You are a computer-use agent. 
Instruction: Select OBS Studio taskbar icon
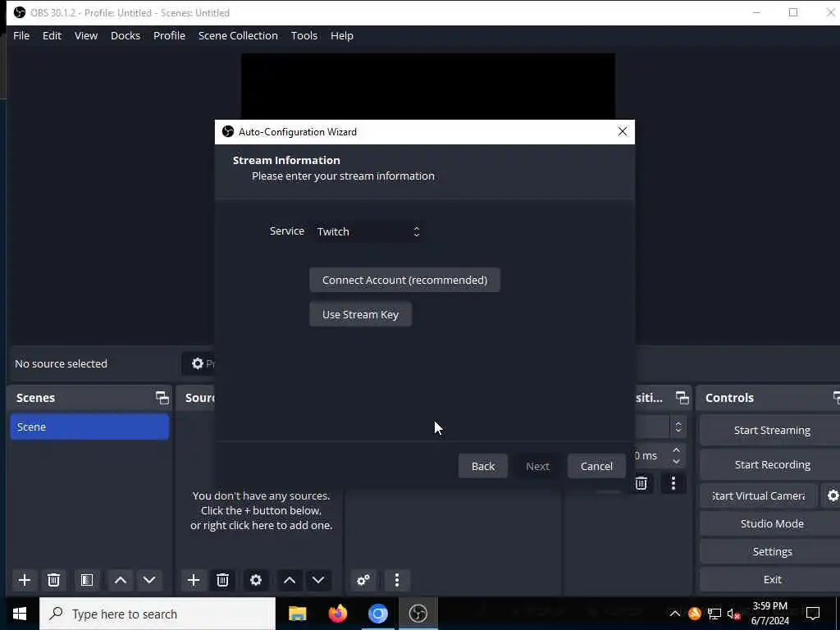418,614
